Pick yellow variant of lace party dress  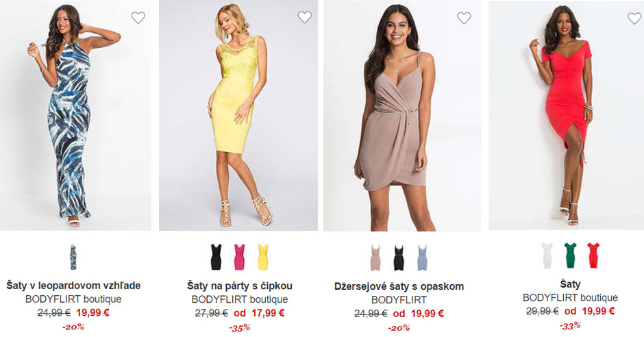(263, 257)
